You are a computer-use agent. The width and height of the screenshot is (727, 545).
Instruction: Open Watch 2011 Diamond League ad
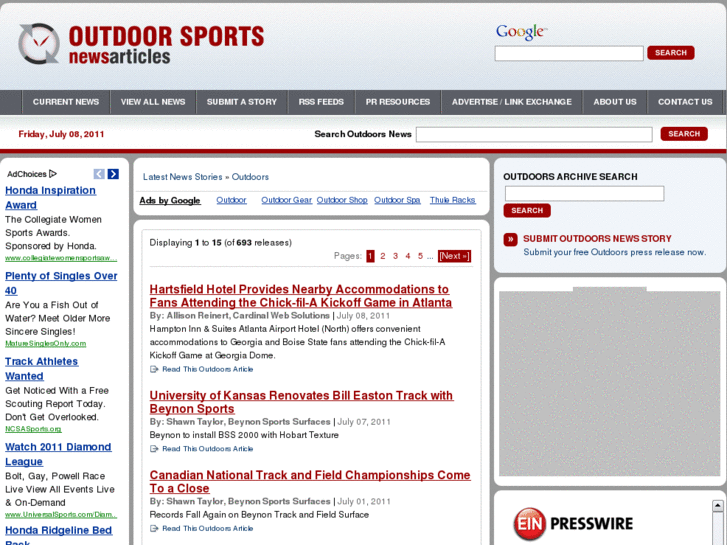coord(58,454)
